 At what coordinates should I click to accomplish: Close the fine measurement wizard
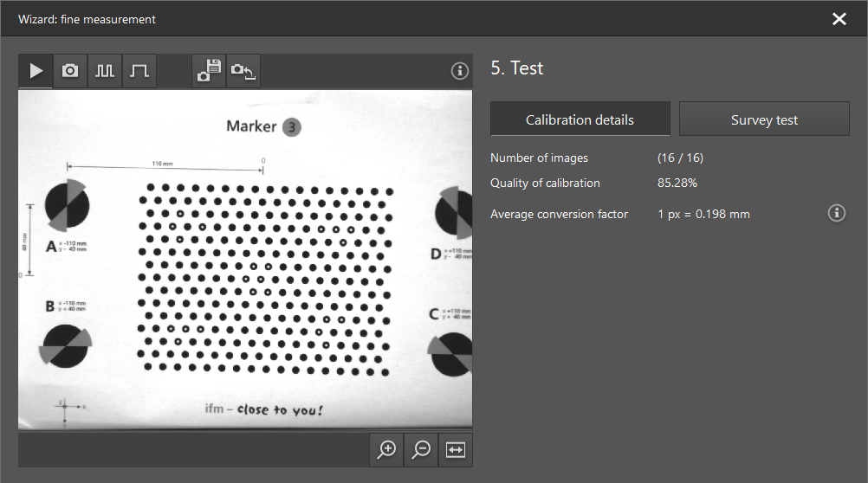(839, 19)
